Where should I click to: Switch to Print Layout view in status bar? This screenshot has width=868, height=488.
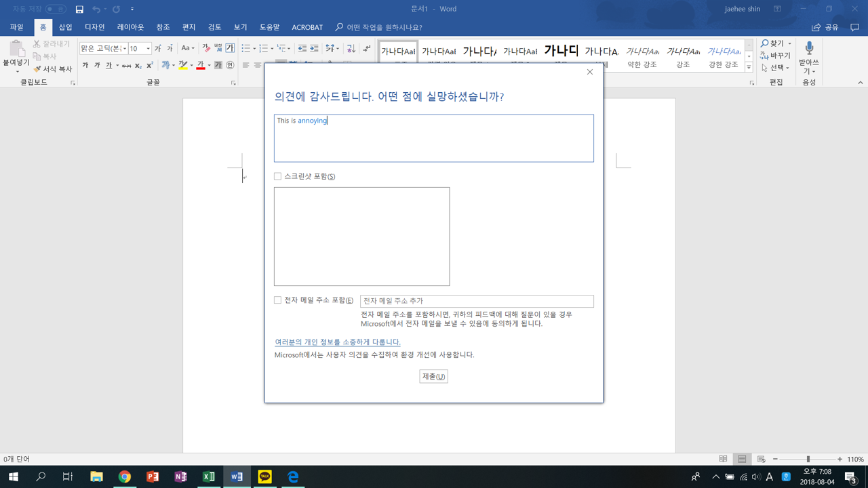[x=742, y=460]
